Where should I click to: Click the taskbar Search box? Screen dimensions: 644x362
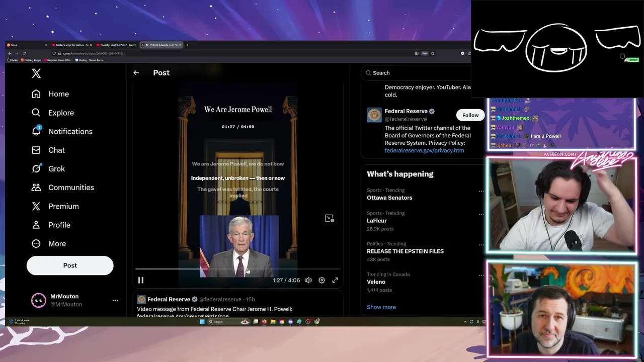click(229, 322)
